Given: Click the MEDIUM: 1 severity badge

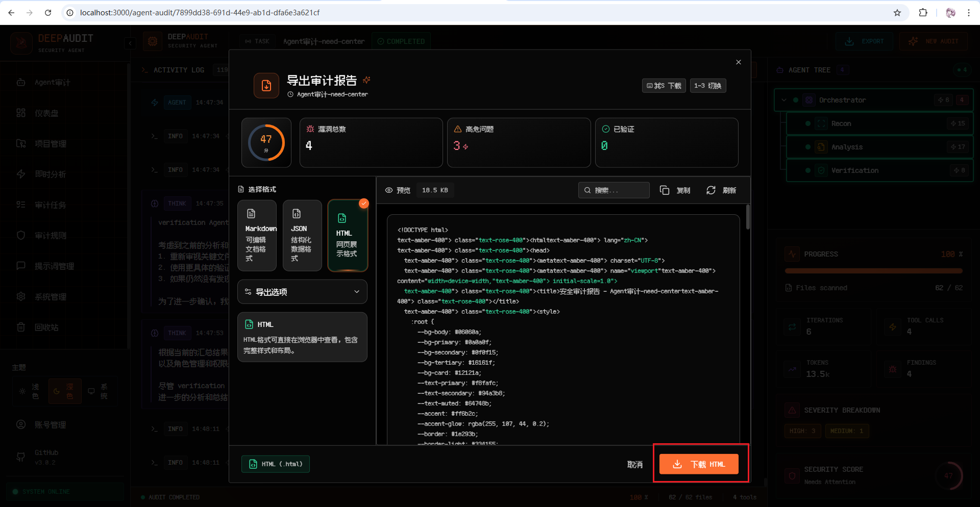Looking at the screenshot, I should [x=847, y=431].
